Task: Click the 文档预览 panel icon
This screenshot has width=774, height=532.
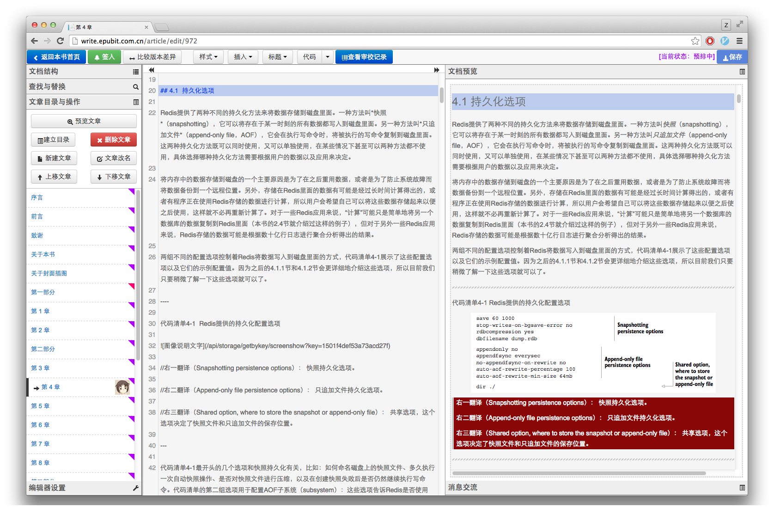Action: (742, 72)
